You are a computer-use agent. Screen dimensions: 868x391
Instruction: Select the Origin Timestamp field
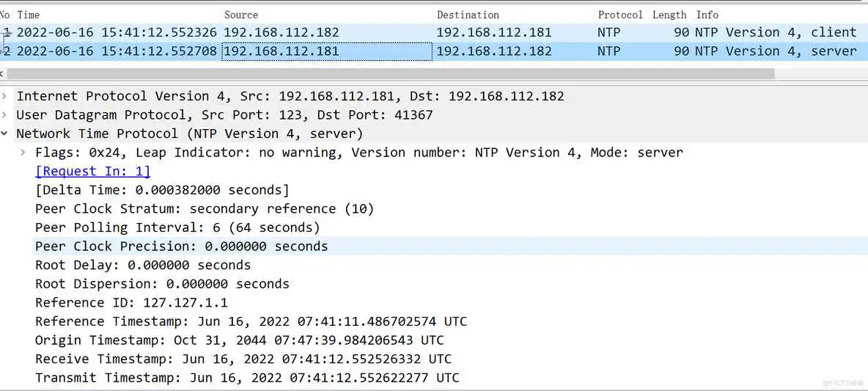(239, 340)
